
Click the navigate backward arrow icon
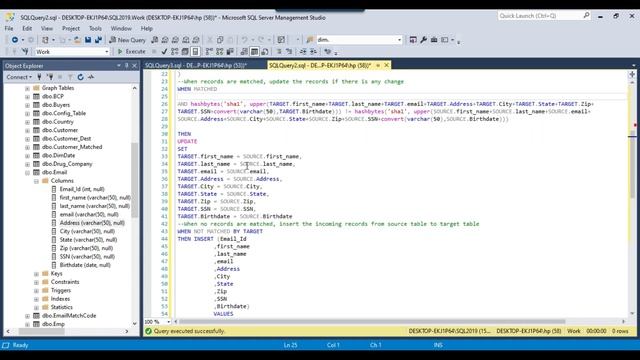pyautogui.click(x=15, y=40)
